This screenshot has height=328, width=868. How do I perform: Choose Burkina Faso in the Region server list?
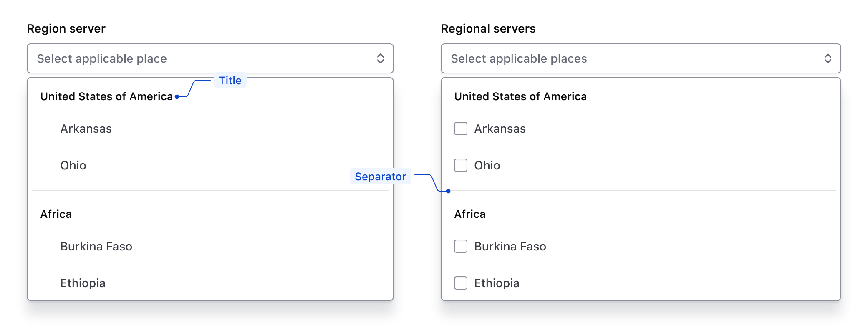(96, 247)
